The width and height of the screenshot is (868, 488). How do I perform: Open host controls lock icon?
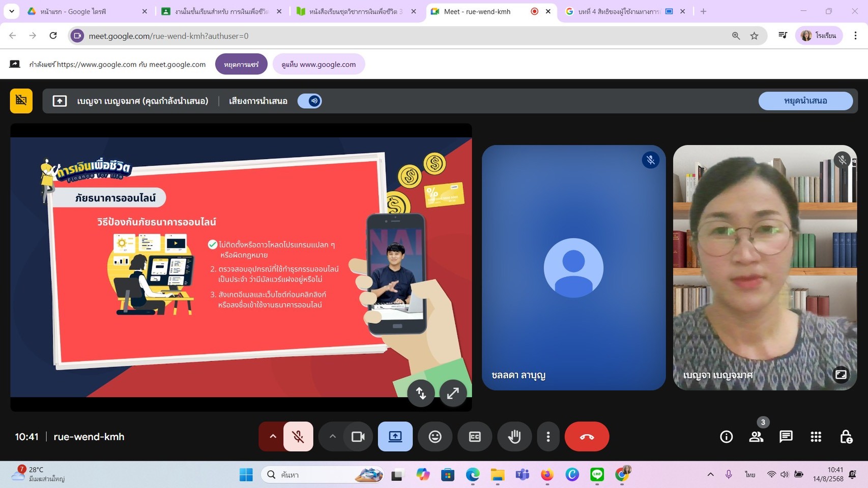846,437
